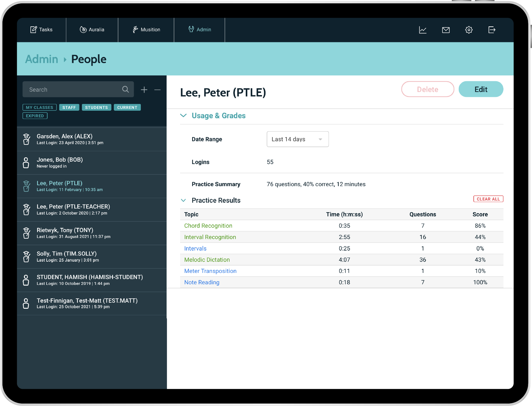Enable the EXPIRED filter
This screenshot has width=532, height=406.
(x=35, y=116)
